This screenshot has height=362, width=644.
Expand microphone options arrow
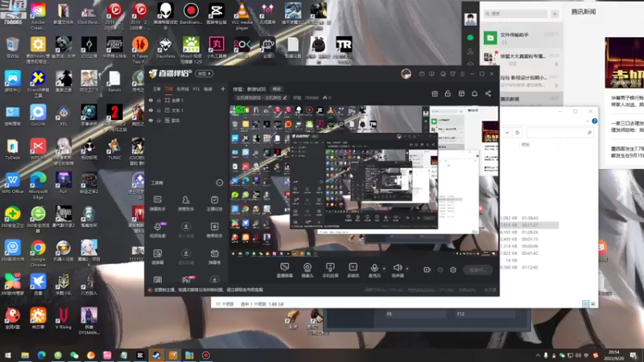tap(384, 269)
